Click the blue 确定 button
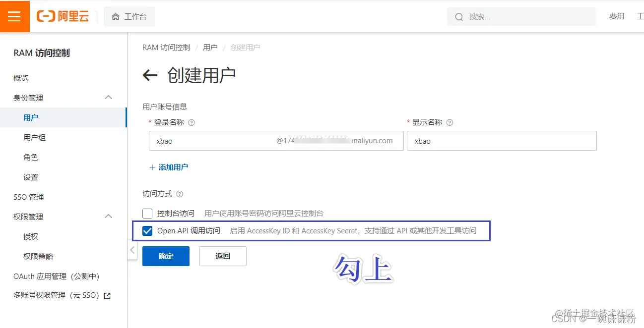644x328 pixels. tap(166, 256)
